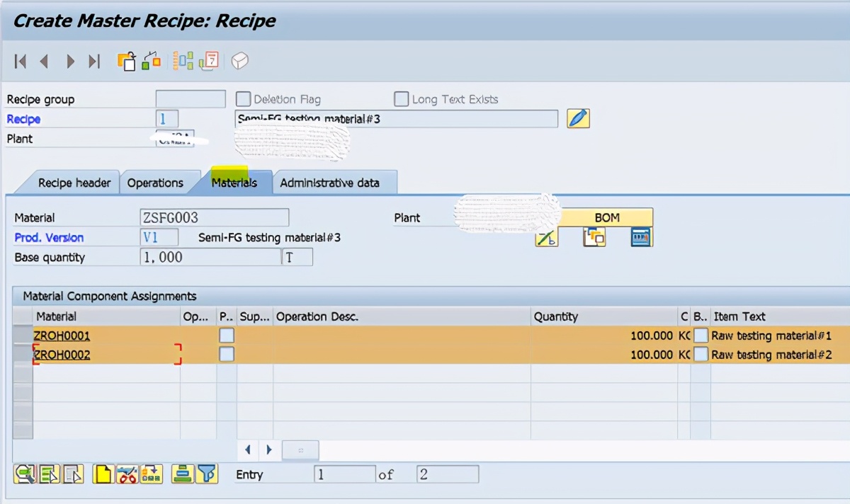Viewport: 850px width, 504px height.
Task: Open the page selection box between the entry arrows
Action: (x=300, y=449)
